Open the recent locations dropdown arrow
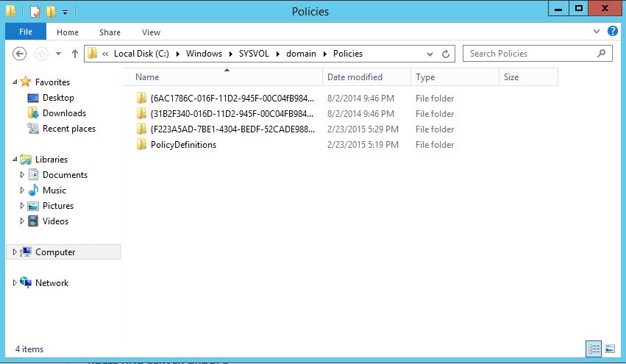The width and height of the screenshot is (626, 364). coord(58,54)
